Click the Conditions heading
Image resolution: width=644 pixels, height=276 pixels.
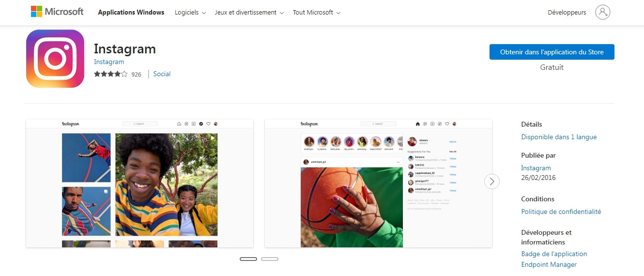pyautogui.click(x=538, y=199)
